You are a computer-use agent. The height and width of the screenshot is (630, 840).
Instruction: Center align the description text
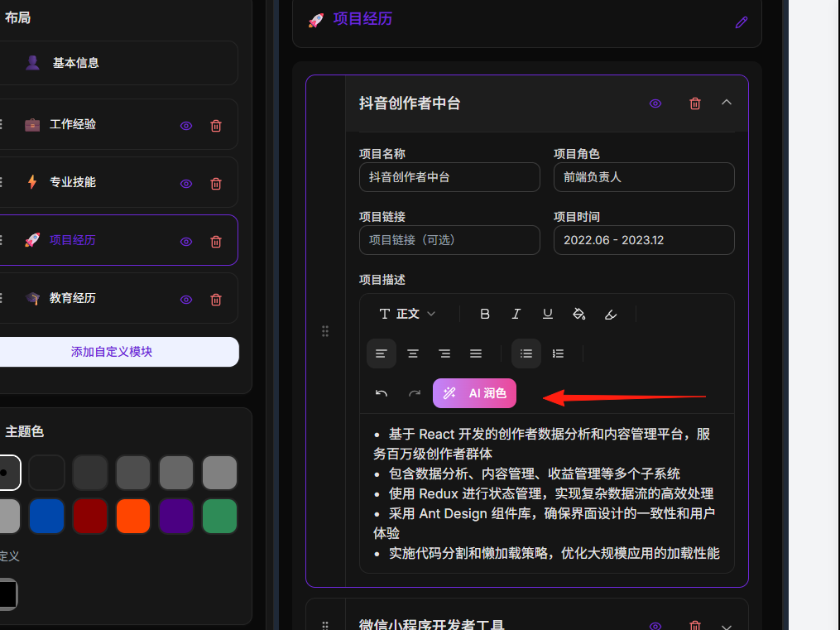[413, 353]
